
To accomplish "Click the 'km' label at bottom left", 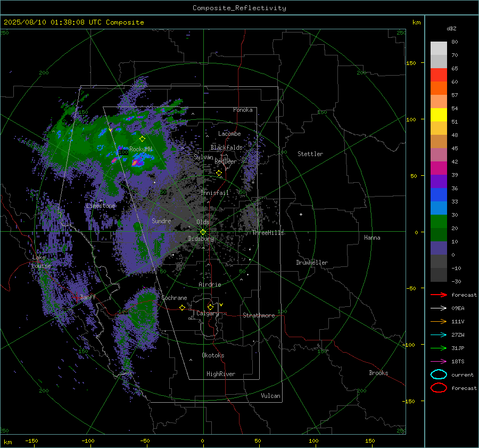I will [x=7, y=442].
